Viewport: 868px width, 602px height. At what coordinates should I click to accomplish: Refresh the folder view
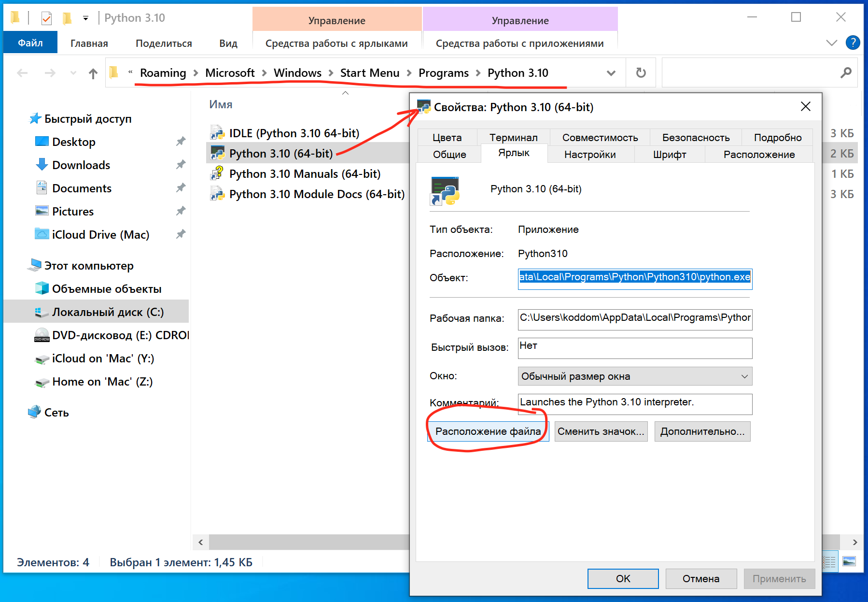point(640,73)
